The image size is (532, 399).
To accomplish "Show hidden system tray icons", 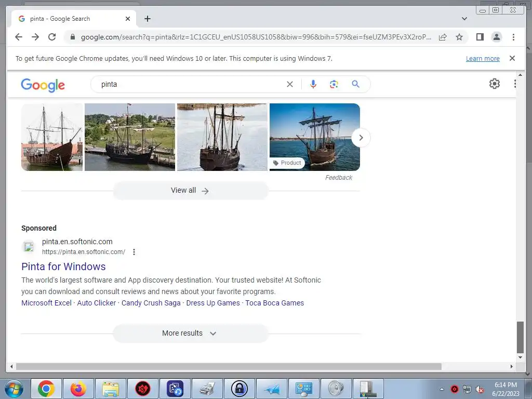I will pos(442,389).
